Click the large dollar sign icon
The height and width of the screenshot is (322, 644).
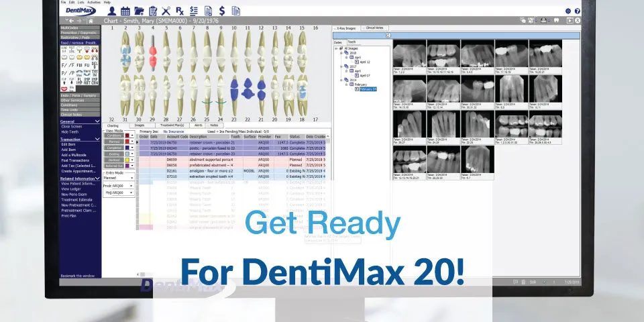point(222,11)
